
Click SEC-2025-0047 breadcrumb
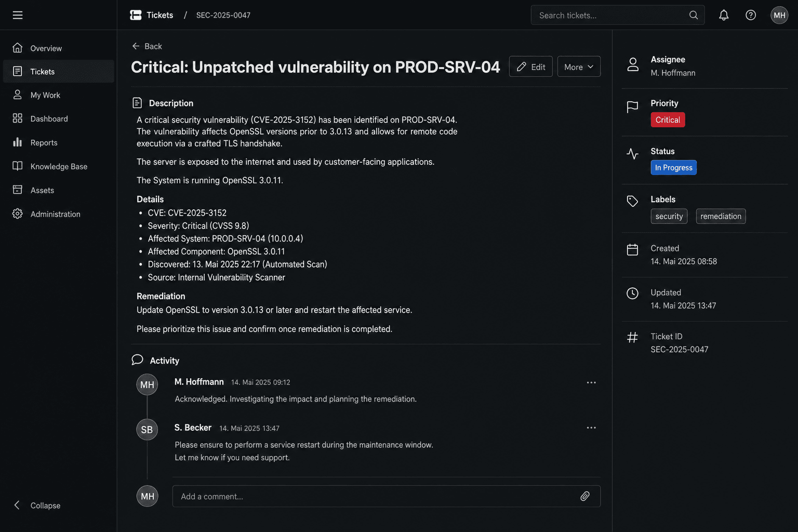(x=223, y=15)
